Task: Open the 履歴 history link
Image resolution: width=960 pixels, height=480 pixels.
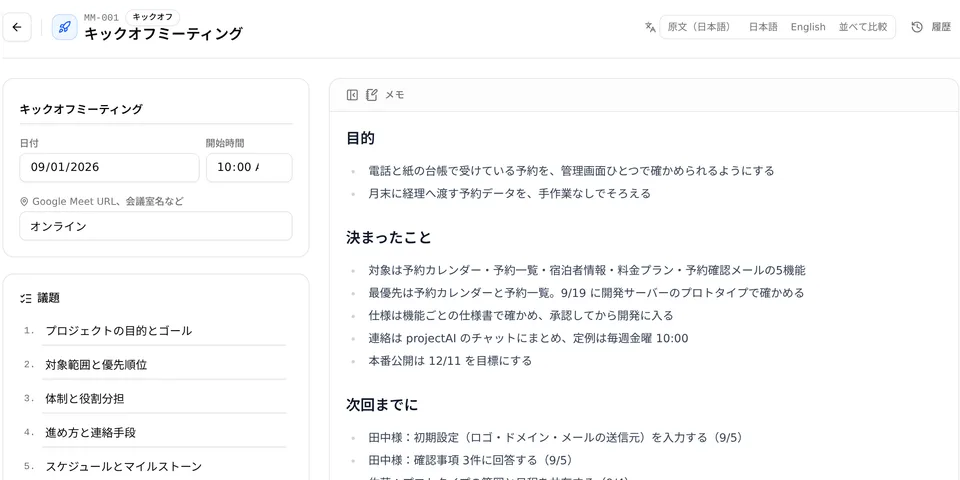Action: (941, 27)
